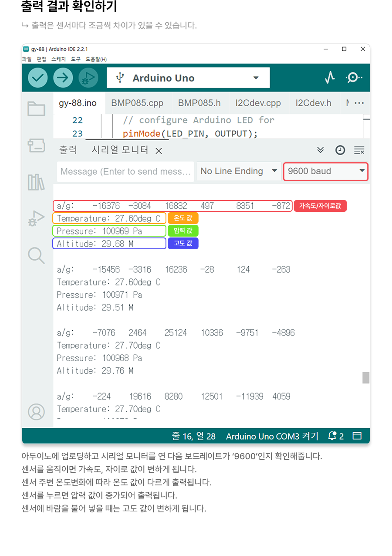The image size is (392, 556).
Task: Open the 9600 baud rate dropdown
Action: pyautogui.click(x=325, y=171)
